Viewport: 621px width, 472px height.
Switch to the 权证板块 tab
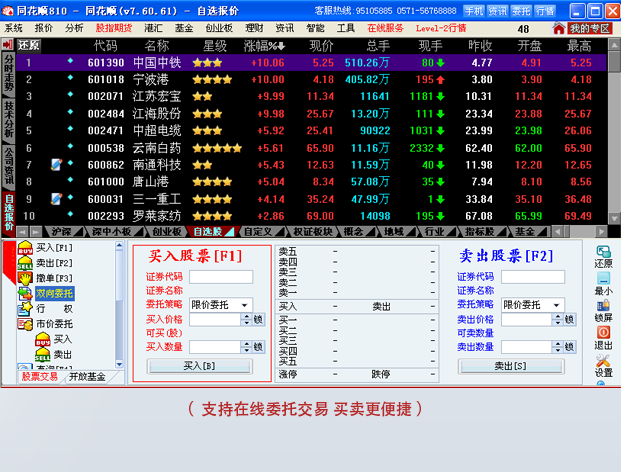point(312,231)
